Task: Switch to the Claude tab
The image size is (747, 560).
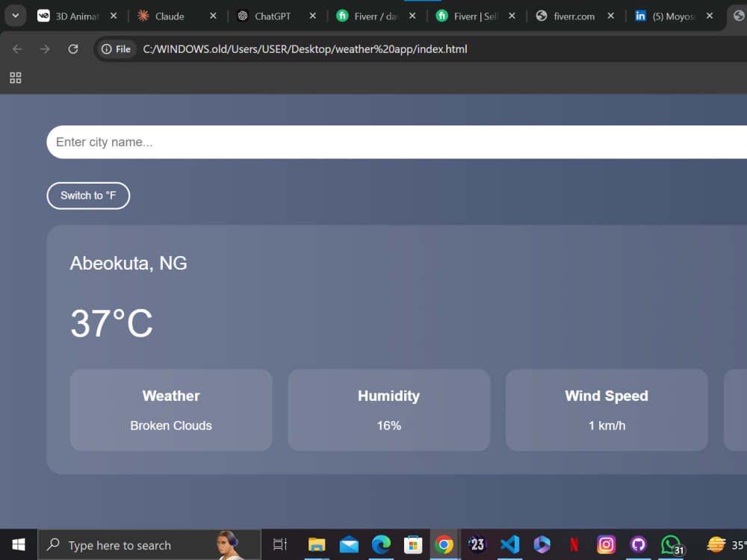Action: pos(169,16)
